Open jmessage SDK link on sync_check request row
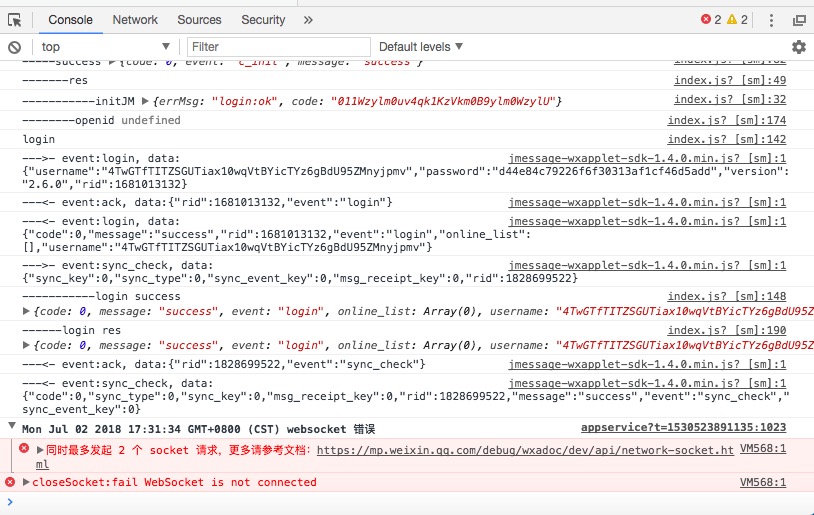Viewport: 814px width, 515px height. point(647,265)
